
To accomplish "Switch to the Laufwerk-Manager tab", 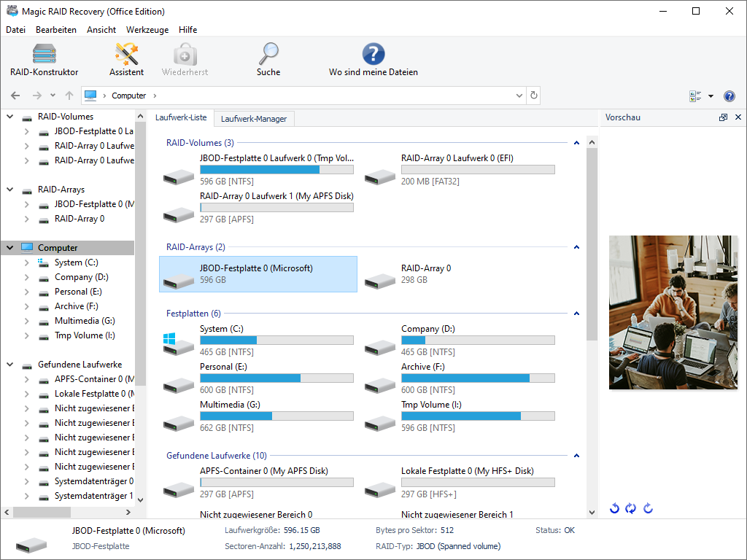I will pyautogui.click(x=254, y=119).
